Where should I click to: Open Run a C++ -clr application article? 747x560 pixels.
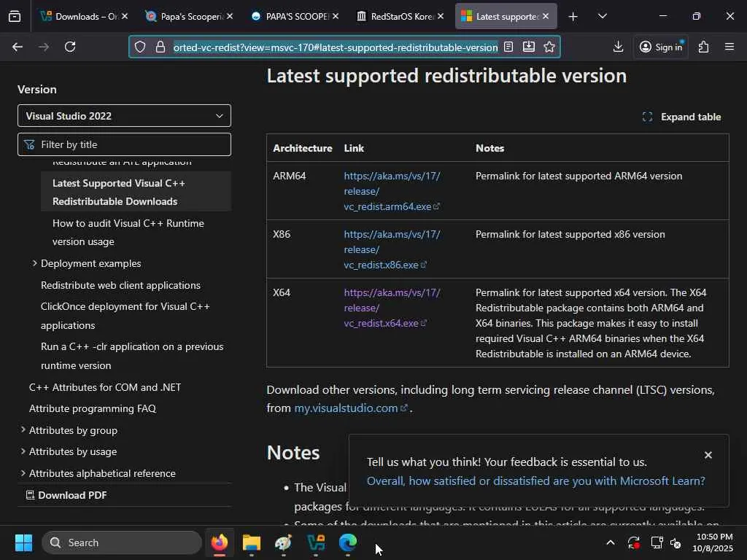tap(132, 356)
